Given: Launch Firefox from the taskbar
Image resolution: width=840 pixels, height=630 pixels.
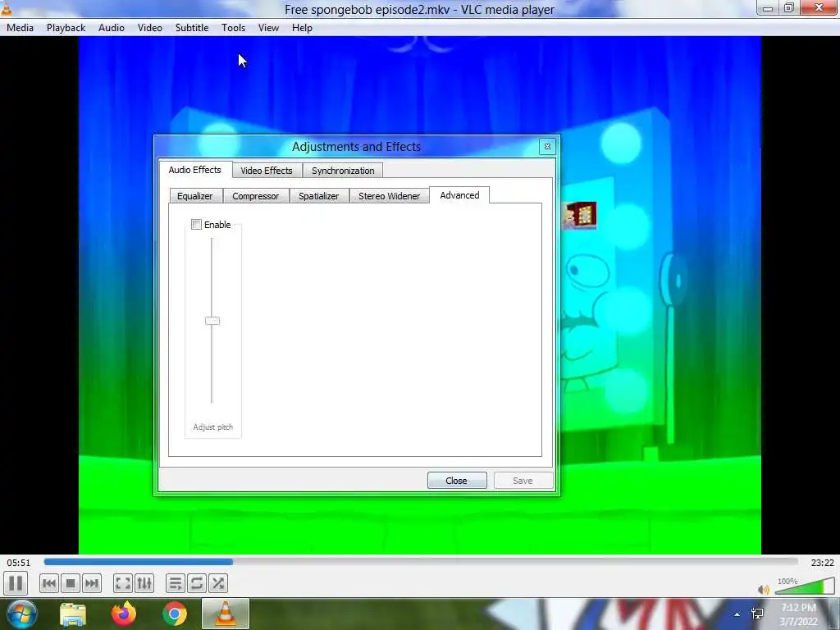Looking at the screenshot, I should (124, 614).
